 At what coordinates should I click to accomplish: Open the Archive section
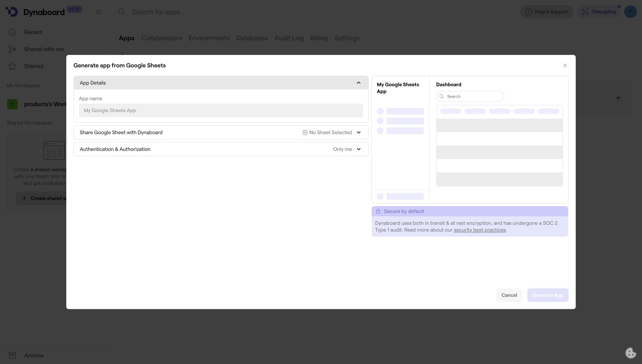click(x=34, y=355)
